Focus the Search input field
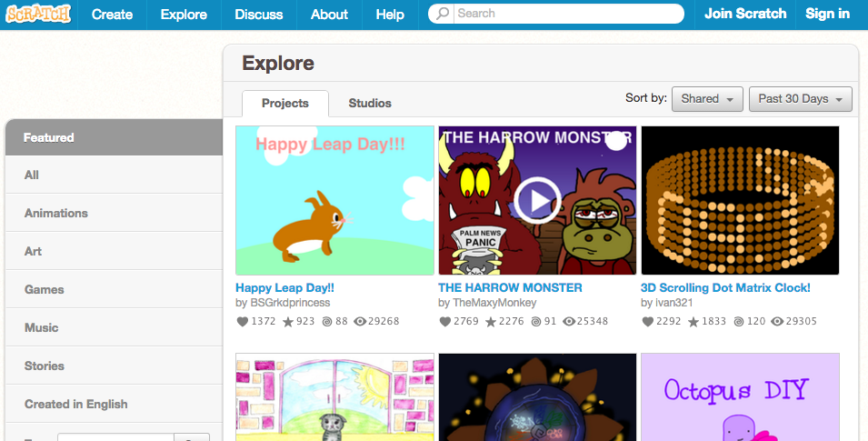 pos(567,14)
